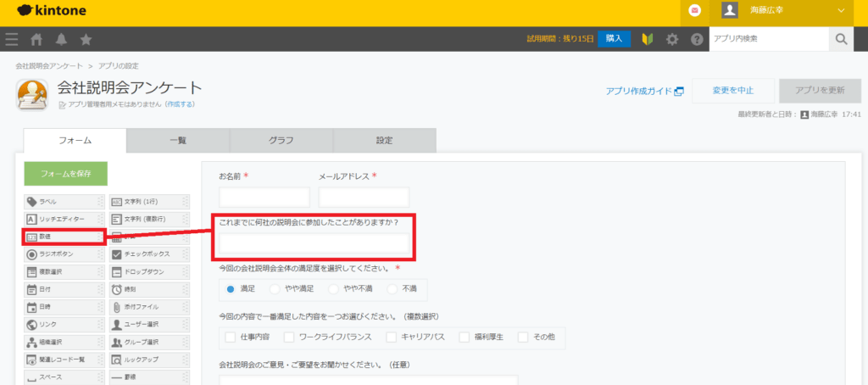
Task: Open the mail icon in yellow bar
Action: 695,11
